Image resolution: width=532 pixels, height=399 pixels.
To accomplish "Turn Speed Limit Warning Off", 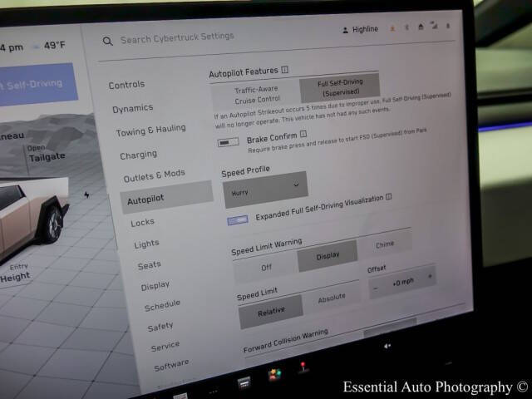I will pyautogui.click(x=266, y=268).
